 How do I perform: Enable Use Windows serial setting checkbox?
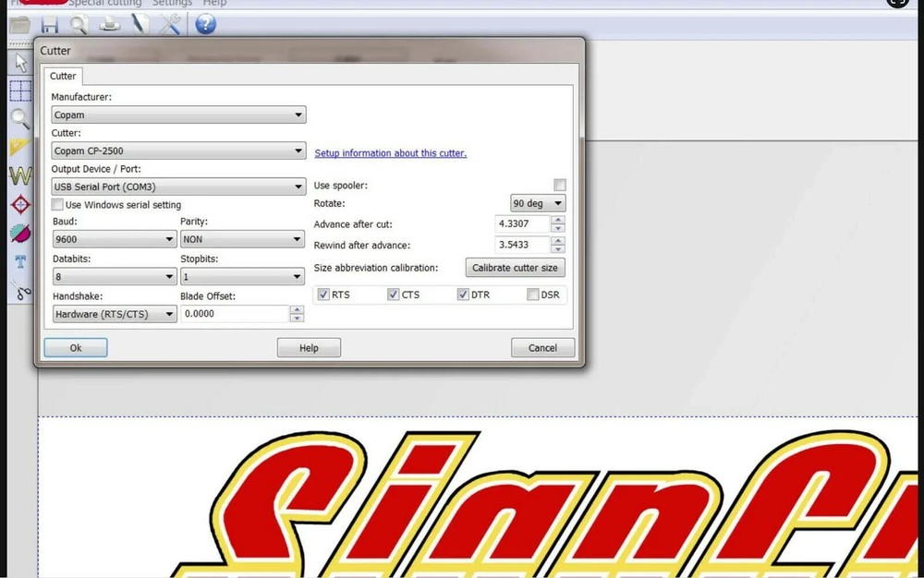(x=57, y=205)
